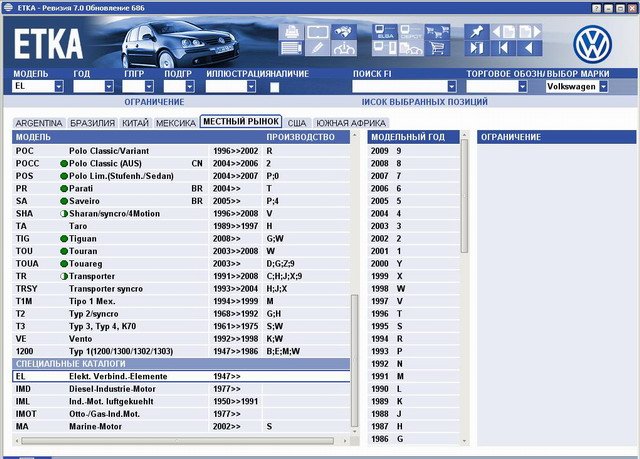This screenshot has width=640, height=459.
Task: Click the МОДЕЛЬ column header
Action: click(x=33, y=137)
